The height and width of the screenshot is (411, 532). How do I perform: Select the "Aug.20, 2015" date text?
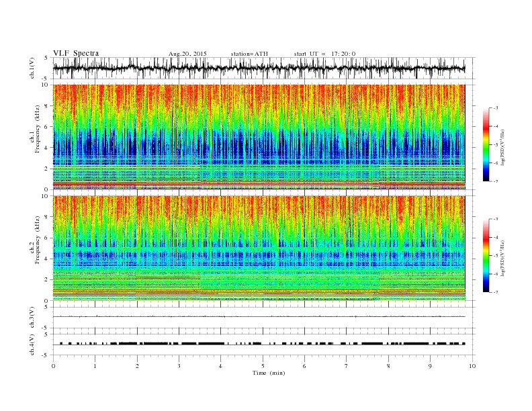pos(187,54)
